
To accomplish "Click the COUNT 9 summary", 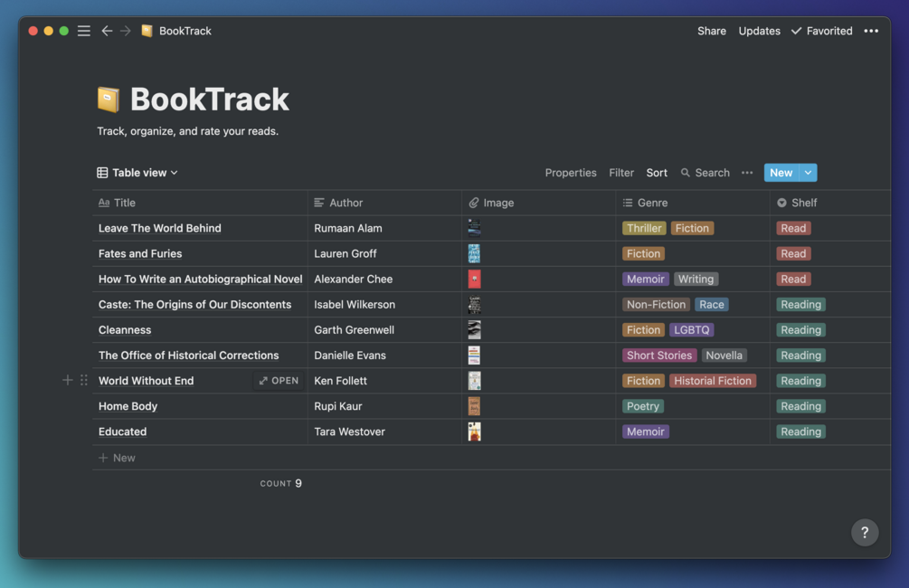I will point(280,483).
